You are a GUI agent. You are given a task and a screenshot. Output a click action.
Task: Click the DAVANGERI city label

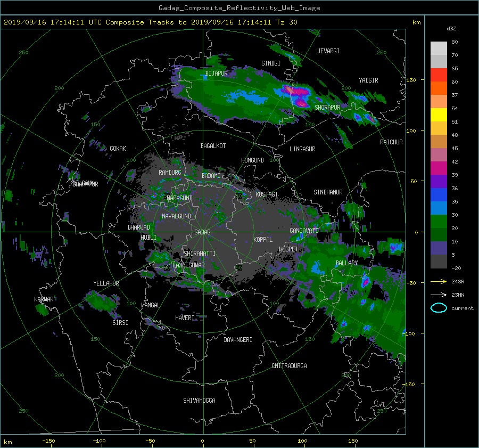(238, 340)
